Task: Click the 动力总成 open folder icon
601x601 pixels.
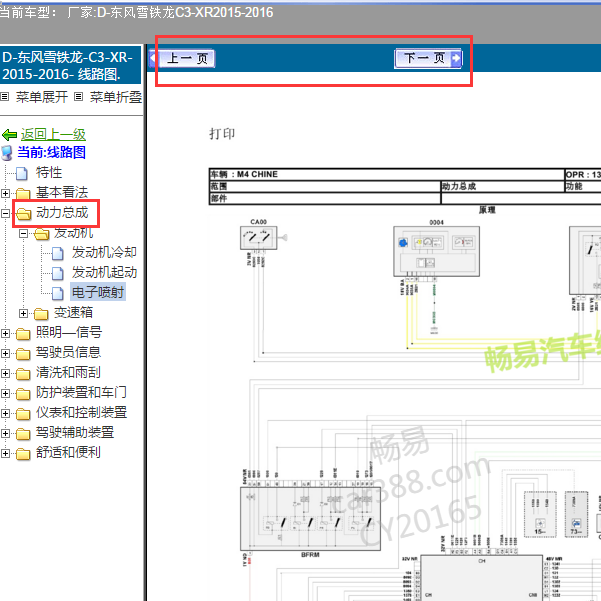Action: tap(23, 213)
